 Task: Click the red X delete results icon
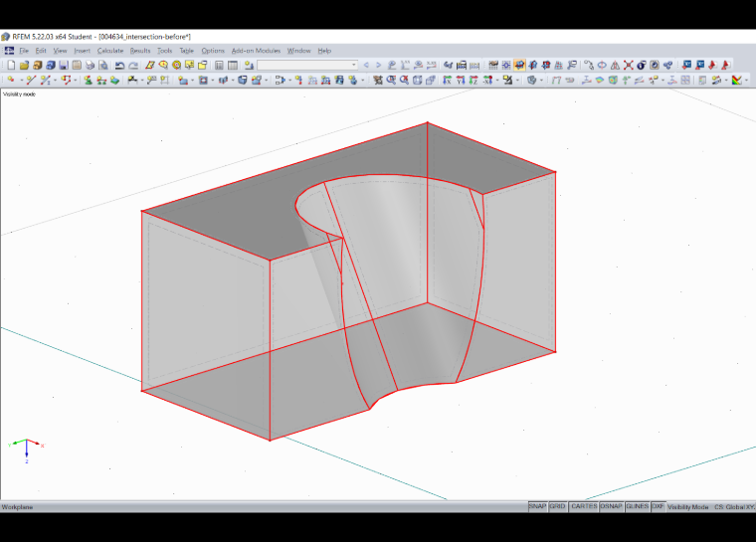[x=629, y=65]
